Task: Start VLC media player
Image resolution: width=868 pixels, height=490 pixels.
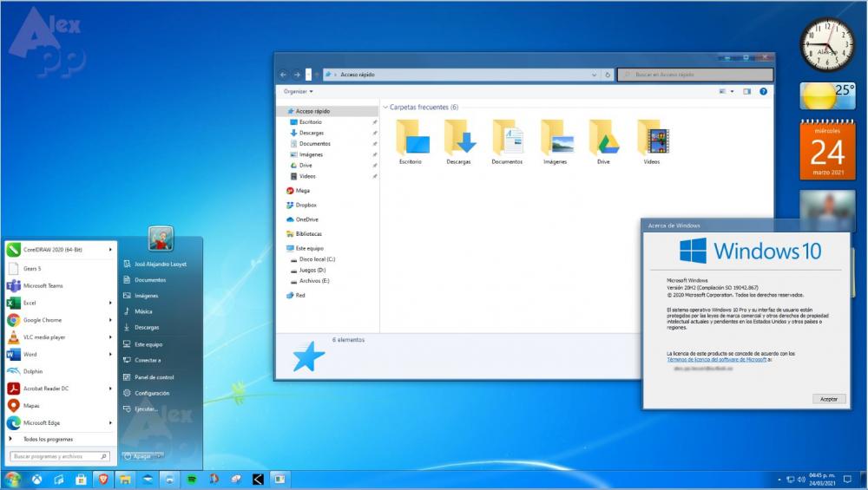Action: click(x=61, y=337)
